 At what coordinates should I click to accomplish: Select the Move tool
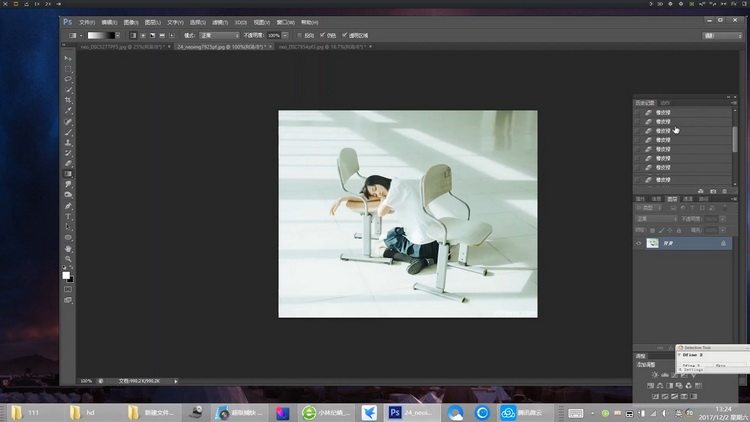68,58
